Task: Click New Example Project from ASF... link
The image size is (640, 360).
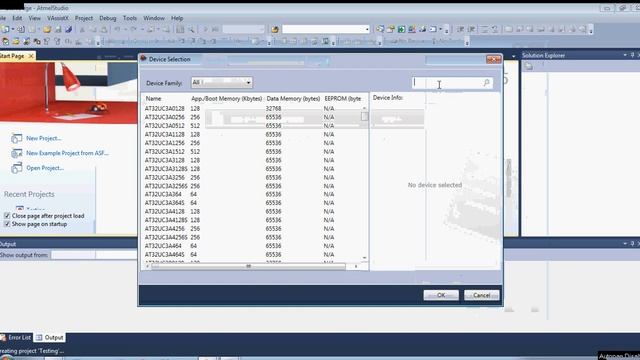Action: pyautogui.click(x=67, y=153)
